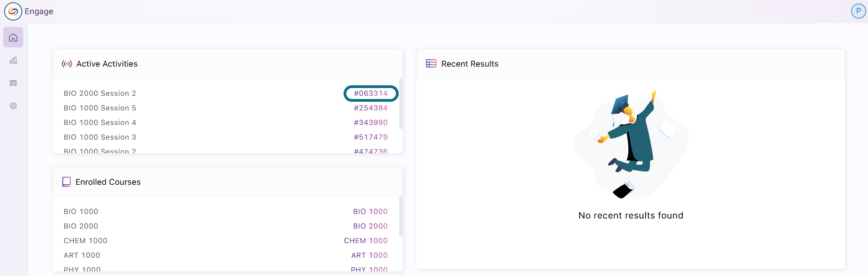Select the gray BIO 1000 course name
Viewport: 868px width, 276px height.
81,211
